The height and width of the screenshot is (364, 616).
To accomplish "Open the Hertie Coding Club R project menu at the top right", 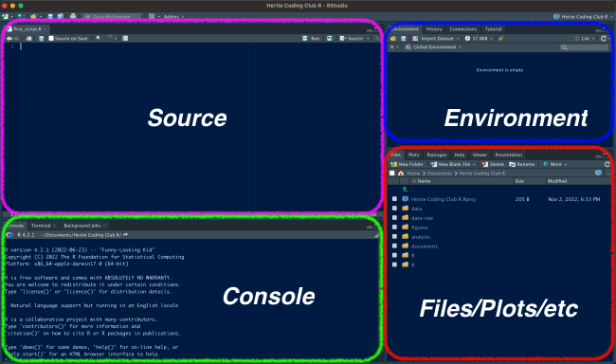I will click(x=583, y=17).
